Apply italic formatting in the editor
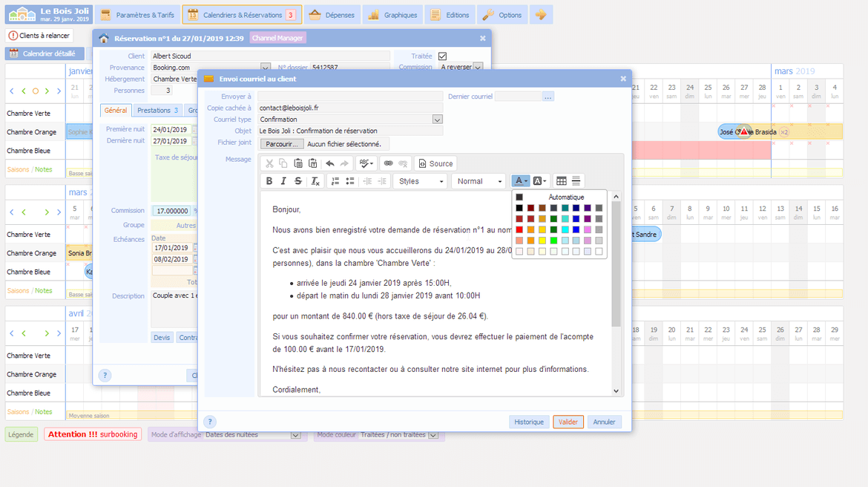The width and height of the screenshot is (868, 487). pos(283,181)
